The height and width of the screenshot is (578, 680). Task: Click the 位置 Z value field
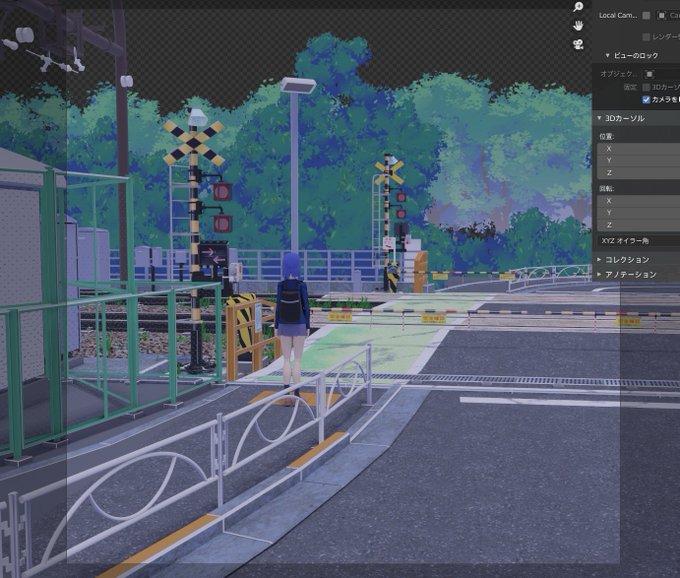click(638, 173)
